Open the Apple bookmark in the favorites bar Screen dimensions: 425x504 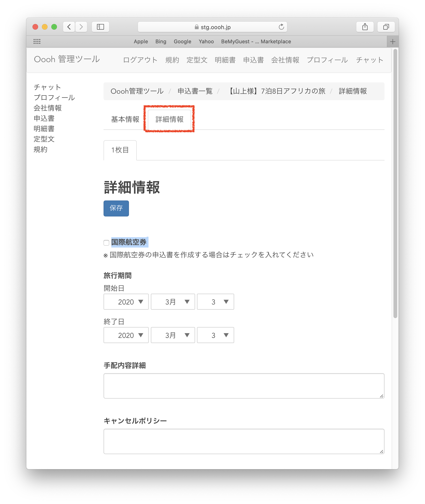[x=141, y=41]
